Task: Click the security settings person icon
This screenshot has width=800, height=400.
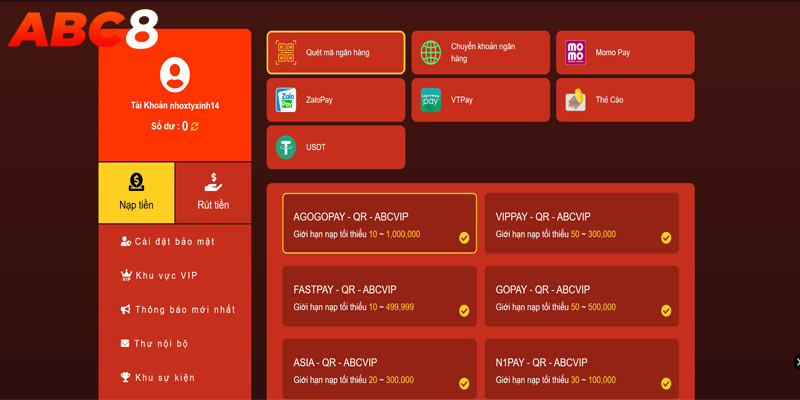Action: 126,241
